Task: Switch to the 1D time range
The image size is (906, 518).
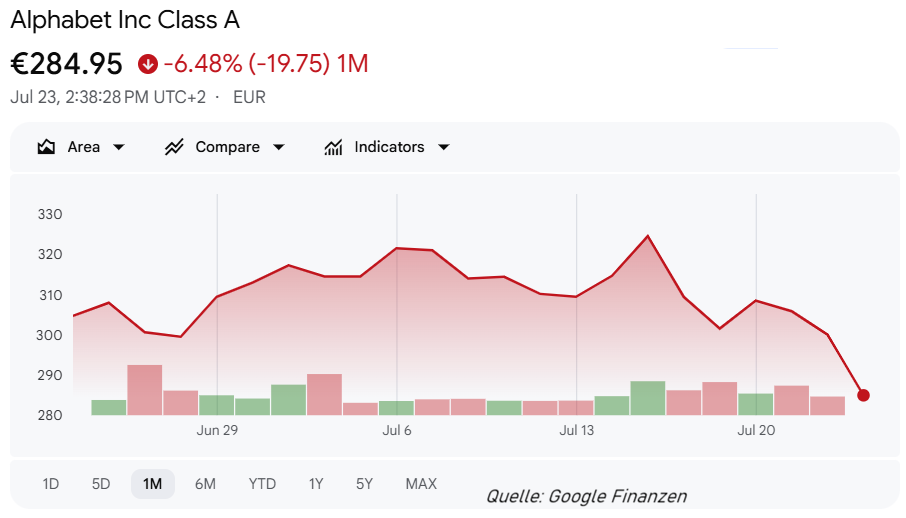Action: pos(51,484)
